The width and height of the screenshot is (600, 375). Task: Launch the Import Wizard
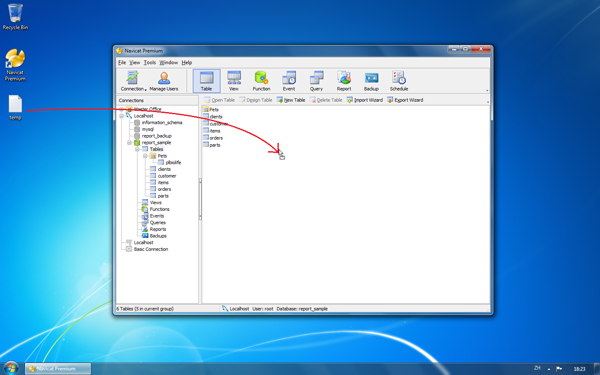(x=365, y=100)
